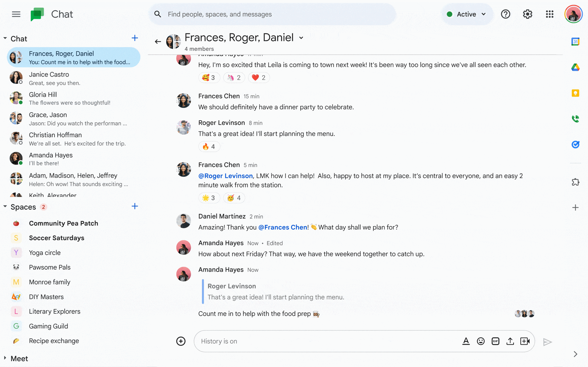Click the text formatting icon in composer
588x367 pixels.
point(466,341)
